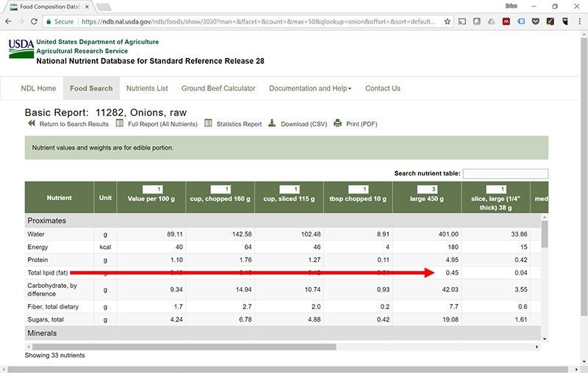This screenshot has width=588, height=373.
Task: Open Statistics Report link
Action: click(239, 124)
